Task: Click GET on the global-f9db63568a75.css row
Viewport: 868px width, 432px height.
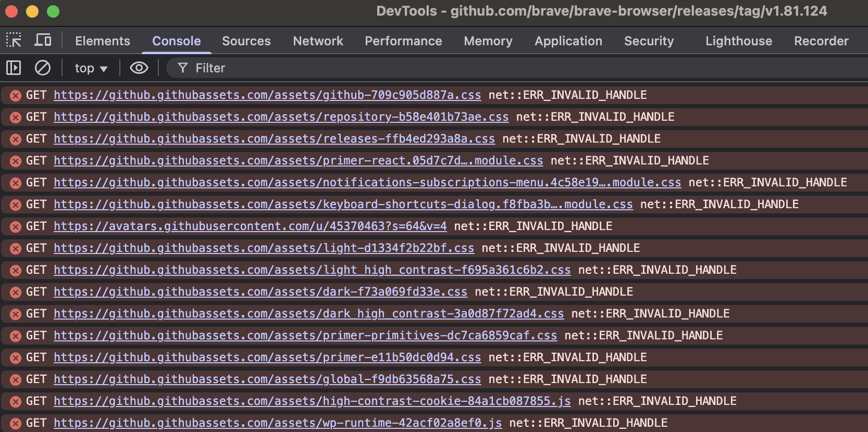Action: click(x=36, y=379)
